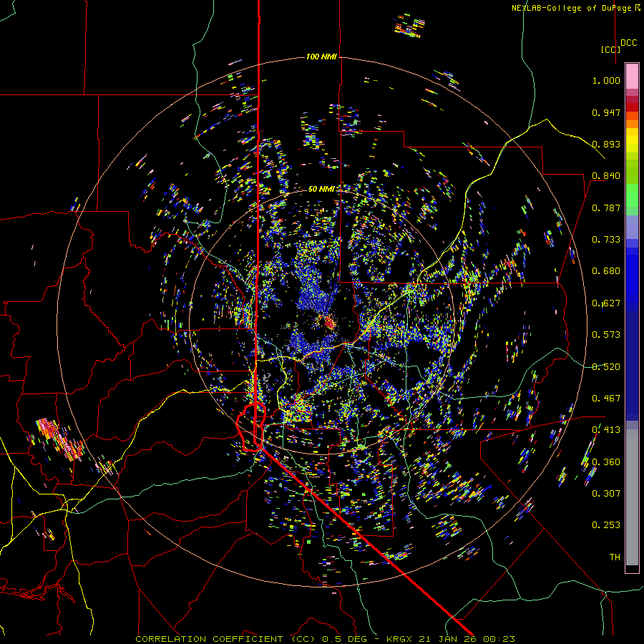Click the 0.413 color scale value
This screenshot has height=644, width=644.
click(x=606, y=429)
